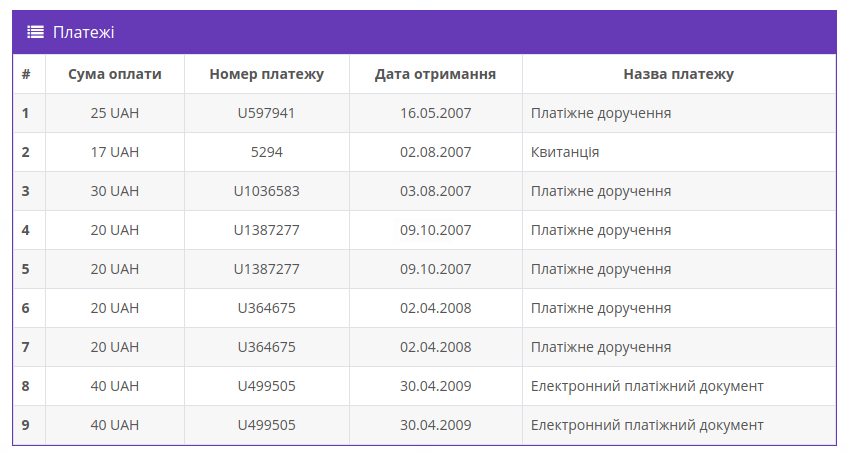Click the Квитанція payment name
Viewport: 847px width, 452px height.
pos(565,152)
